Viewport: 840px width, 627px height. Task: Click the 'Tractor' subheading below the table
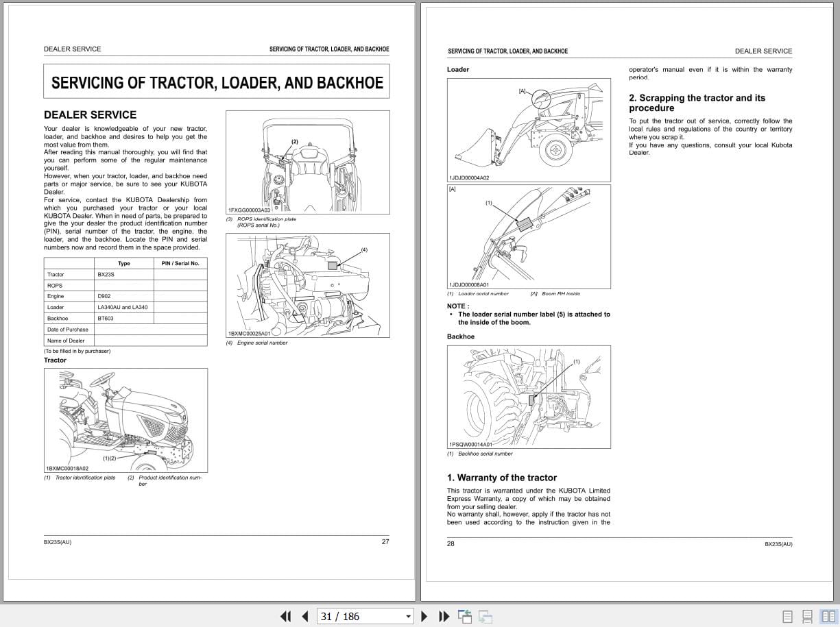[56, 360]
